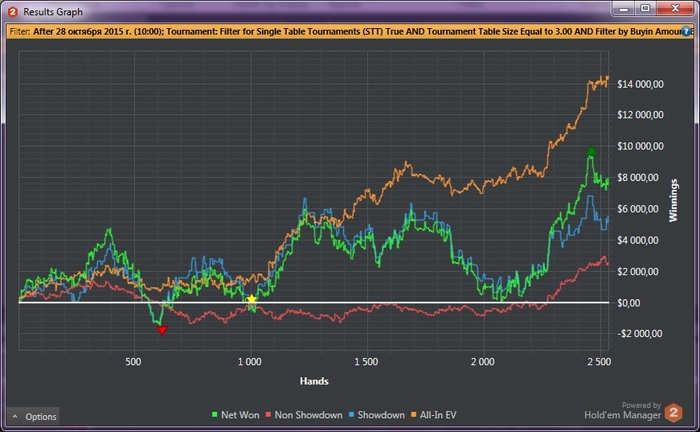The image size is (700, 432).
Task: Click the 1 500 hands axis tick label
Action: coord(366,361)
